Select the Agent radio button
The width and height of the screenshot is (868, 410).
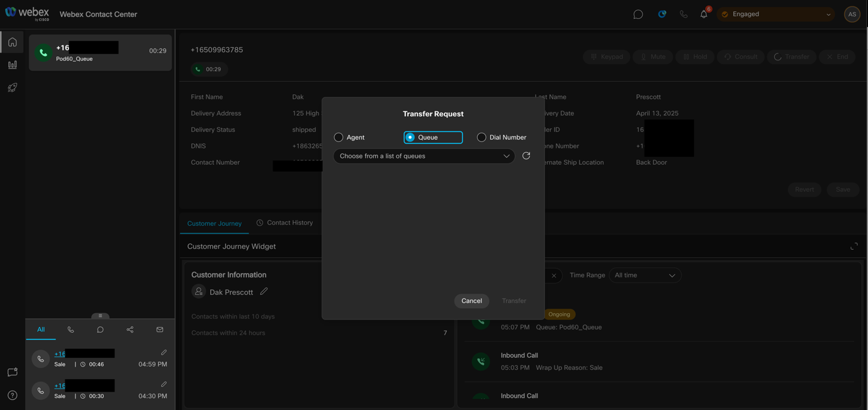pos(339,137)
